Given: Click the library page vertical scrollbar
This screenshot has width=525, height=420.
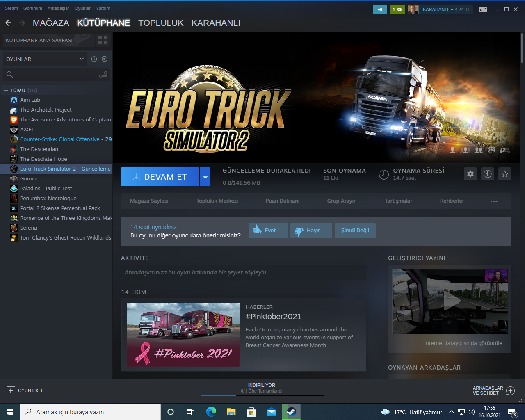Looking at the screenshot, I should [x=522, y=48].
